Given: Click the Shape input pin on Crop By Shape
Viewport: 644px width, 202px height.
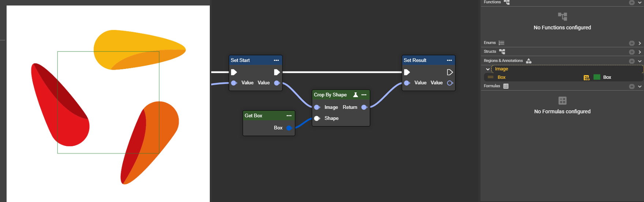Looking at the screenshot, I should [317, 118].
